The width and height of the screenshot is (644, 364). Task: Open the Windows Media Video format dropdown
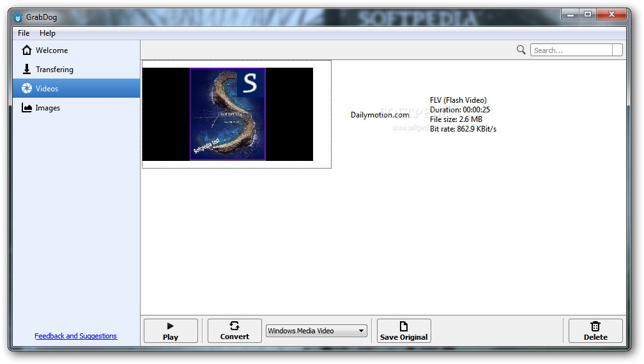tap(316, 331)
